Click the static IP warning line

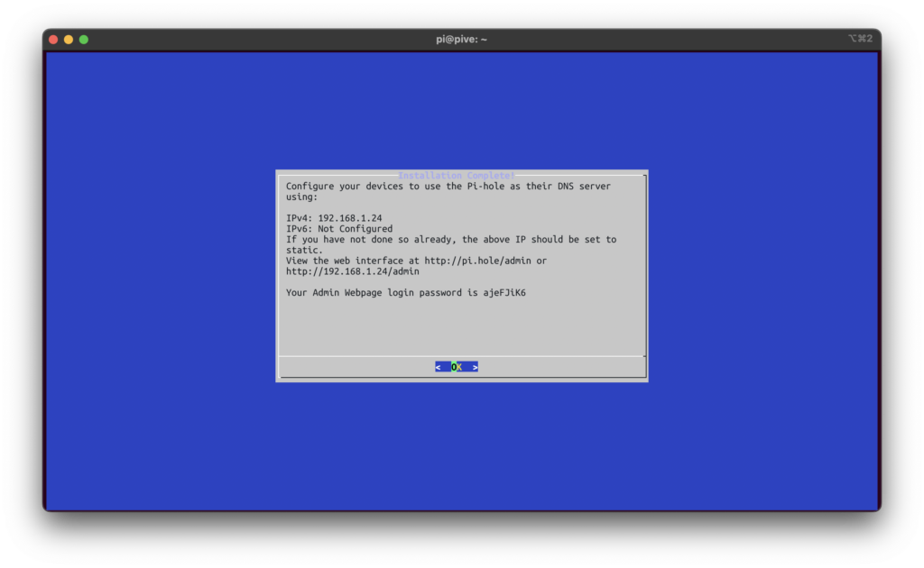(451, 239)
